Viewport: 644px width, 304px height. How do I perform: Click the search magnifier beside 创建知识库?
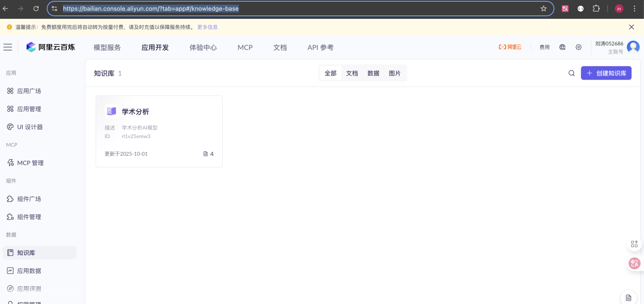(571, 73)
